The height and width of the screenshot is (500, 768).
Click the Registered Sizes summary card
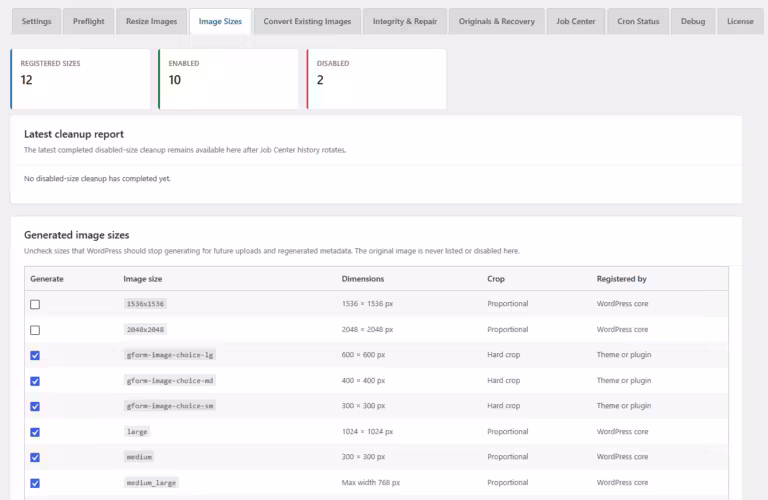pos(80,79)
